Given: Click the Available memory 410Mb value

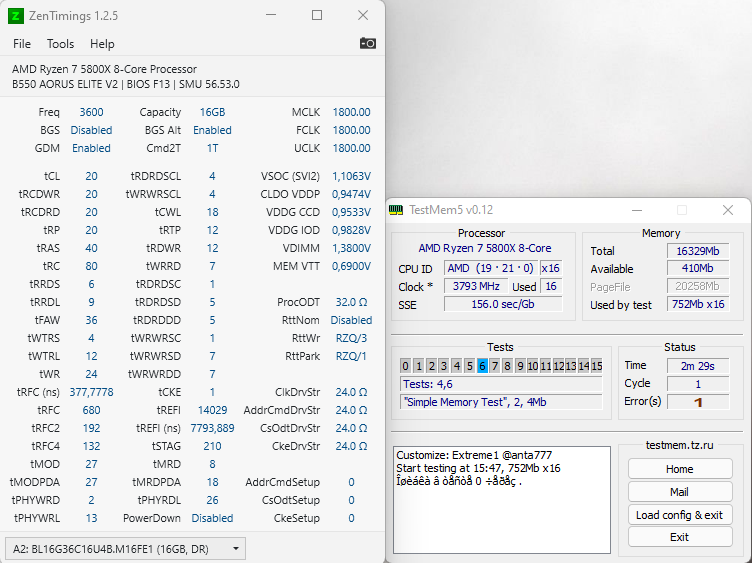Looking at the screenshot, I should (698, 269).
